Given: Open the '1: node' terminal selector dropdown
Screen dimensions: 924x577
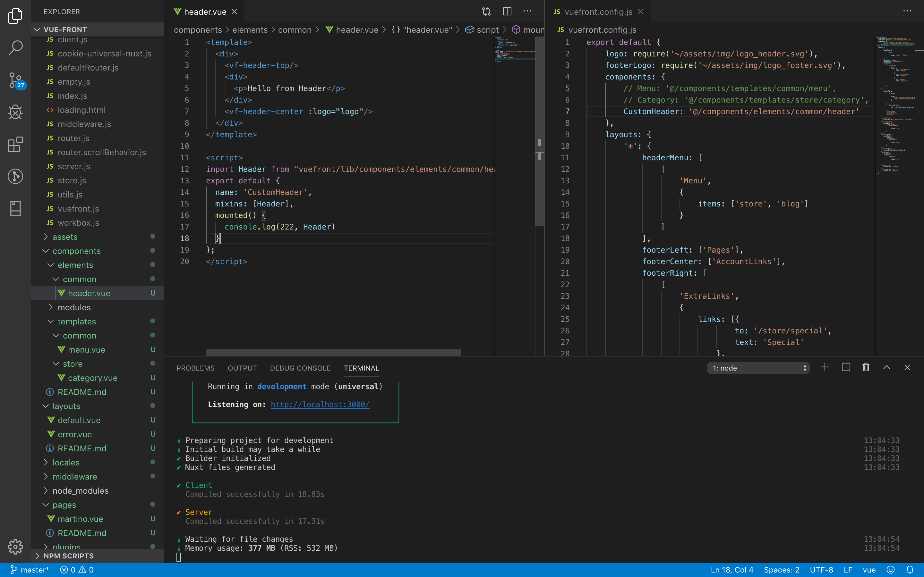Looking at the screenshot, I should click(758, 368).
